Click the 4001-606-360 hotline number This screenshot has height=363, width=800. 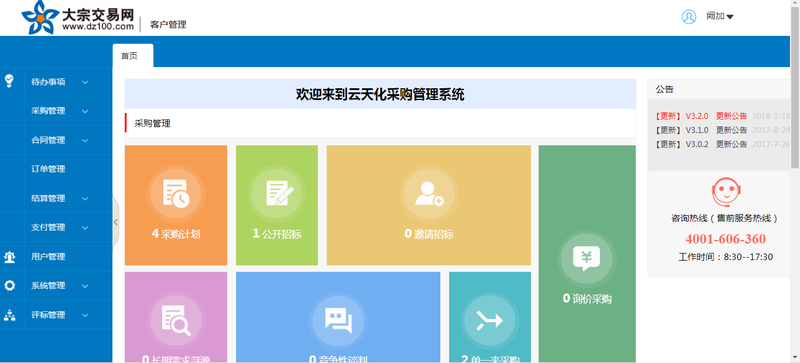pos(726,239)
